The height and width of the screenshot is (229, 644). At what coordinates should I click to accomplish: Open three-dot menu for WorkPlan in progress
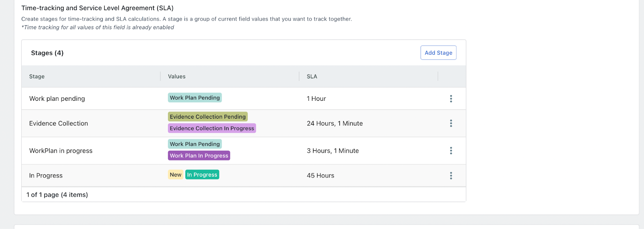coord(451,151)
